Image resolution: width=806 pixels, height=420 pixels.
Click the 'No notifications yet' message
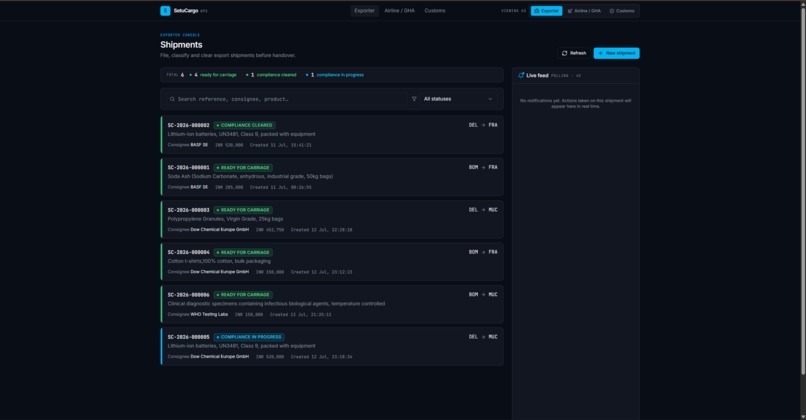(576, 103)
